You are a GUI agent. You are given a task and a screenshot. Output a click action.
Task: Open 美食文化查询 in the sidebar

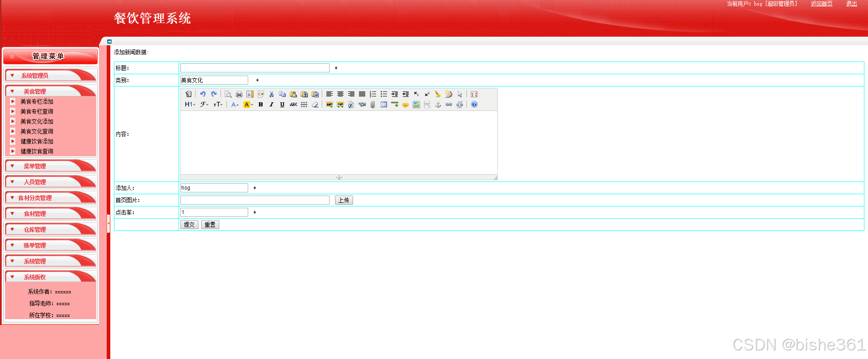click(37, 131)
